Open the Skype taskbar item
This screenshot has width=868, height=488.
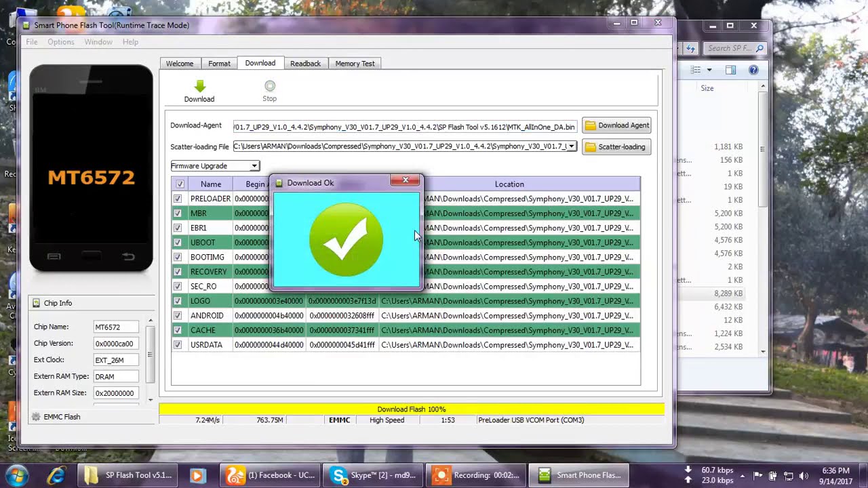click(373, 475)
